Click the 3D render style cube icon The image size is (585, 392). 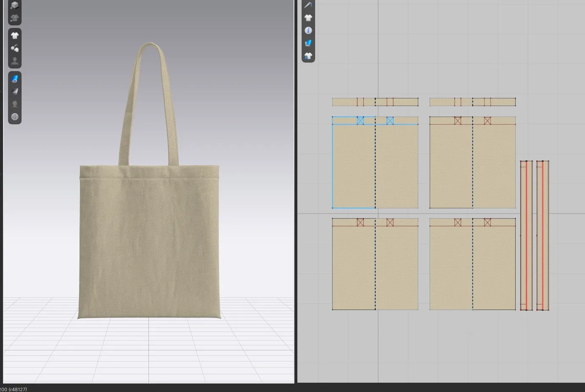click(15, 5)
